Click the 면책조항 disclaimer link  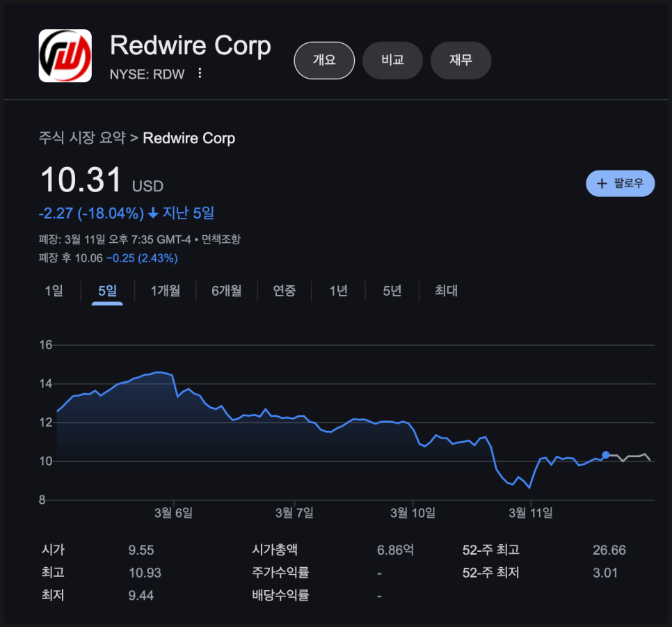[221, 239]
